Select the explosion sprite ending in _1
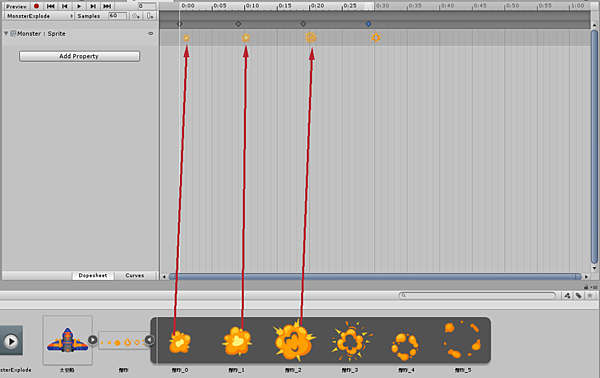 pyautogui.click(x=237, y=341)
